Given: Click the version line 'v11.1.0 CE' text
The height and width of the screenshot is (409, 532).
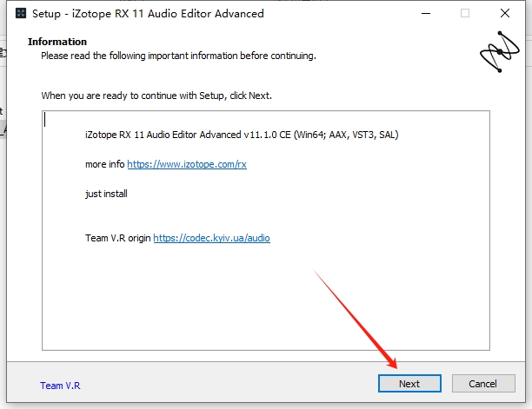Looking at the screenshot, I should click(x=267, y=135).
